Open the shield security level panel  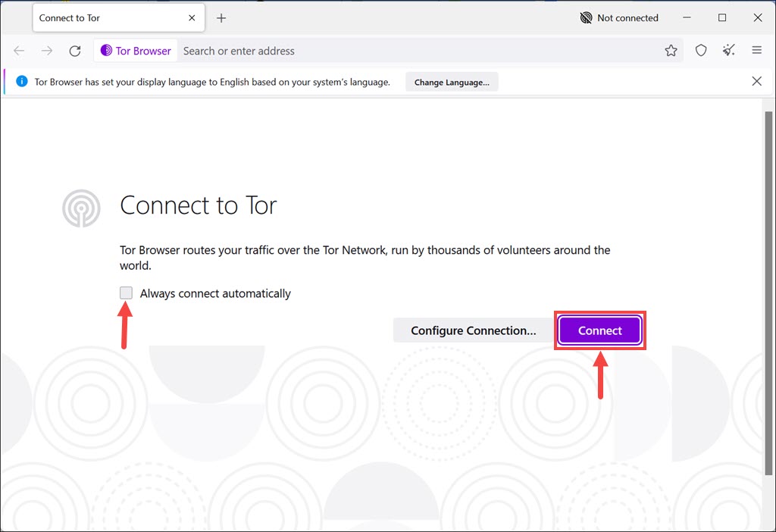coord(701,50)
